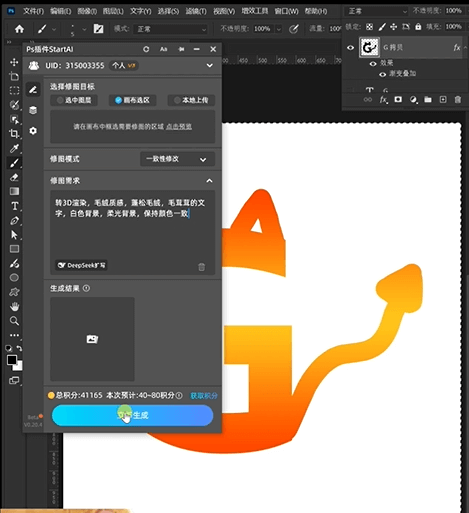
Task: Open the 滤镜(T) menu
Action: [x=196, y=11]
